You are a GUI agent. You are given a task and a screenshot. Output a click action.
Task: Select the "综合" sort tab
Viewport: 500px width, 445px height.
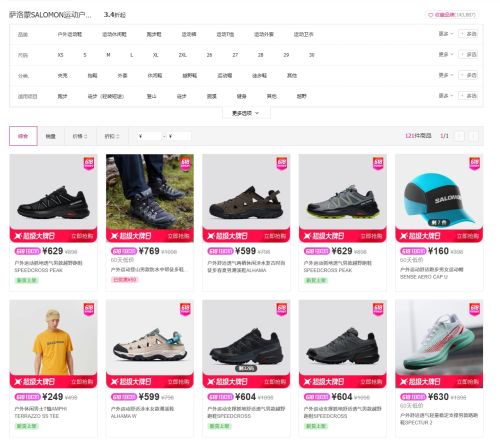(23, 136)
